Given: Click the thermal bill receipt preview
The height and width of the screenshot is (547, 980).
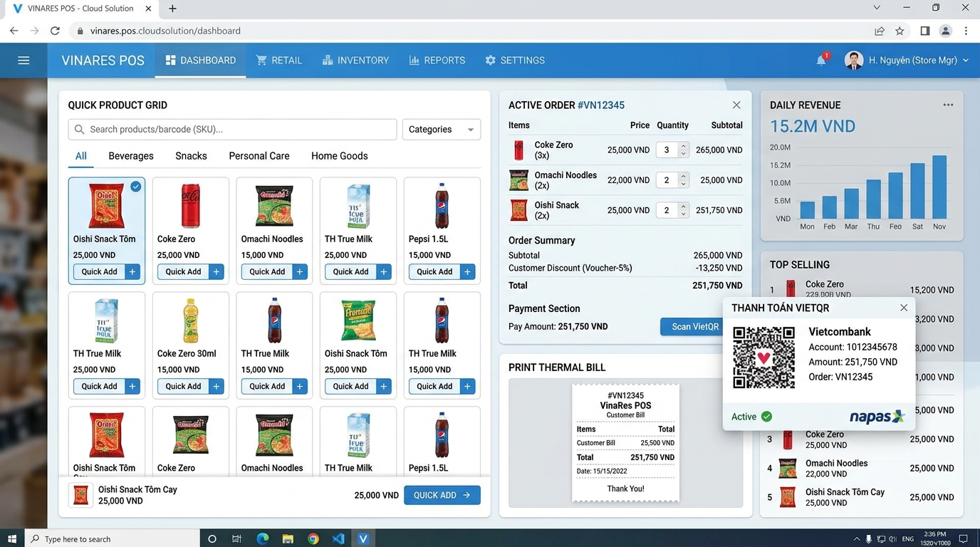Looking at the screenshot, I should pos(625,444).
